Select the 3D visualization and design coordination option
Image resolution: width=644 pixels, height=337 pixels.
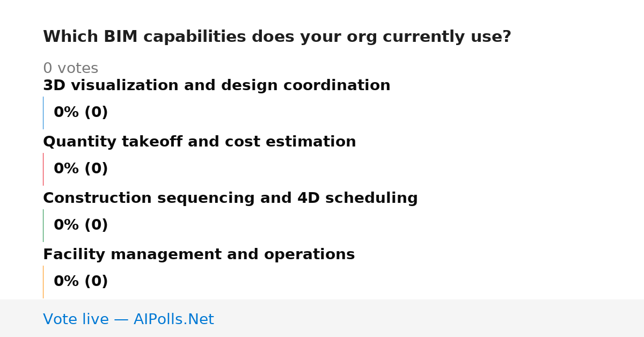pos(217,86)
